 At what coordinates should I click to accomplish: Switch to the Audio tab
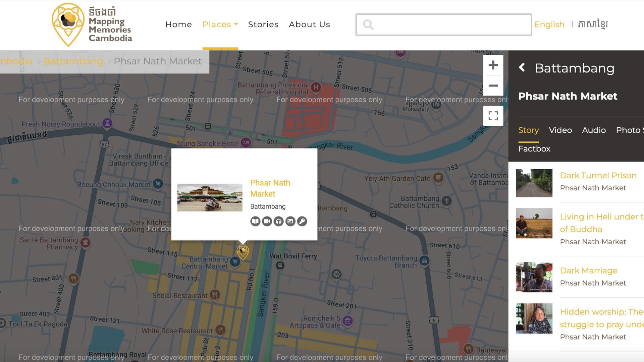pos(594,130)
